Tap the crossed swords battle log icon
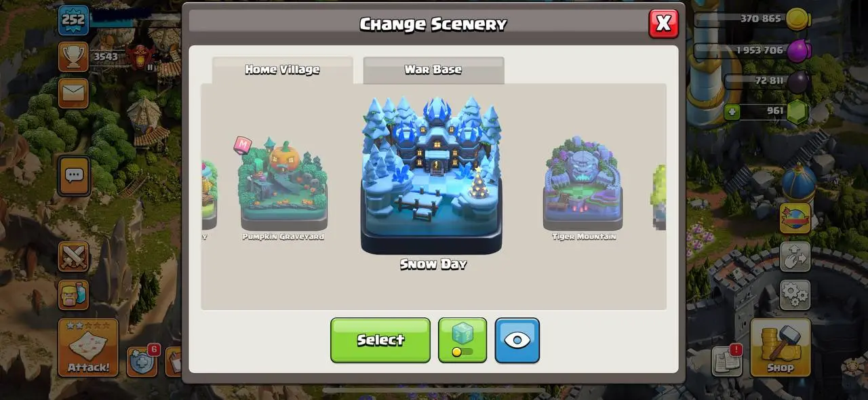This screenshot has height=400, width=868. pyautogui.click(x=73, y=257)
